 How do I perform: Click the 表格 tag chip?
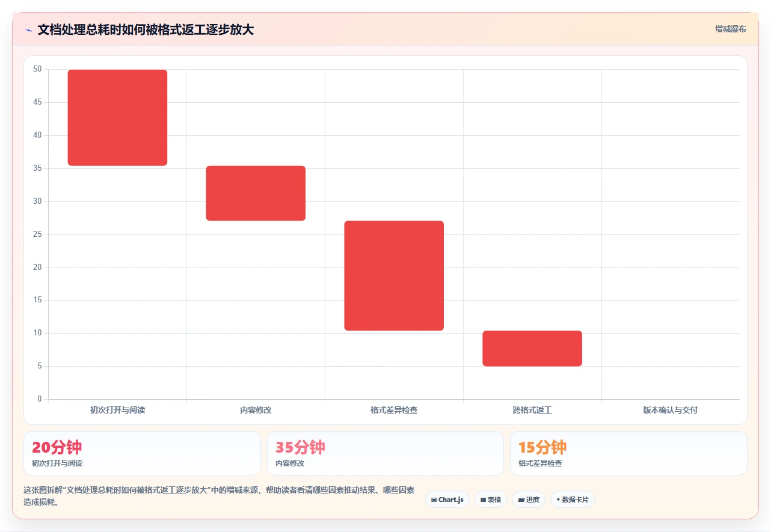[491, 500]
